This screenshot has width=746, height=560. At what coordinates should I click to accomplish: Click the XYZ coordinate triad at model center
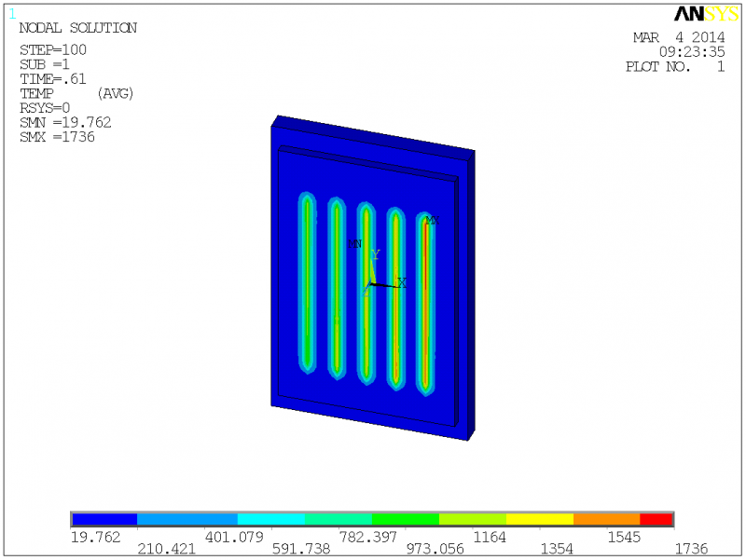(x=384, y=275)
